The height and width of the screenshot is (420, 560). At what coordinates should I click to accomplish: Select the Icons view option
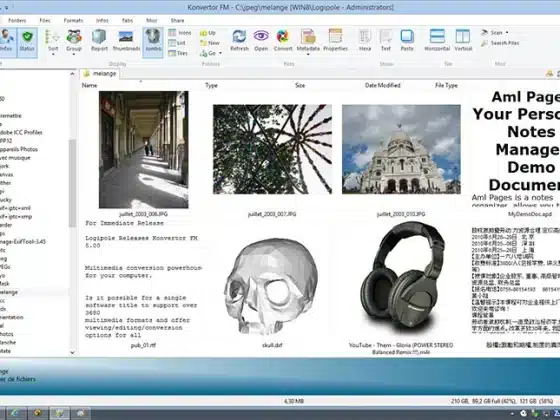tap(180, 32)
